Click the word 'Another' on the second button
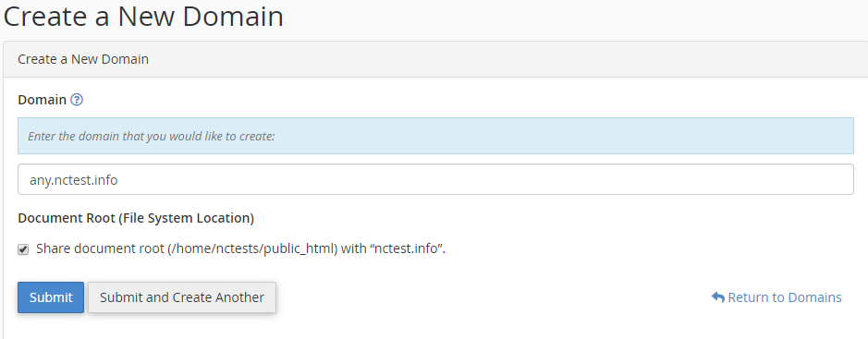Viewport: 868px width, 339px height. [239, 297]
